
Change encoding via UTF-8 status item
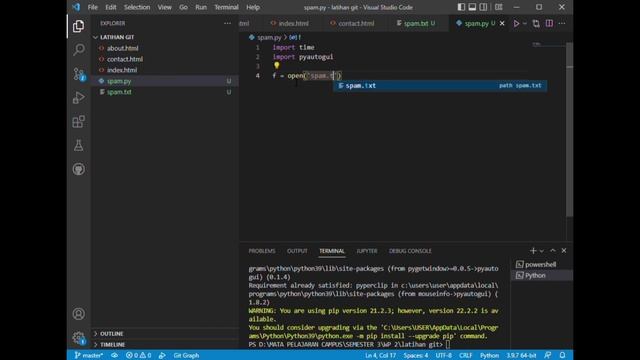click(443, 356)
